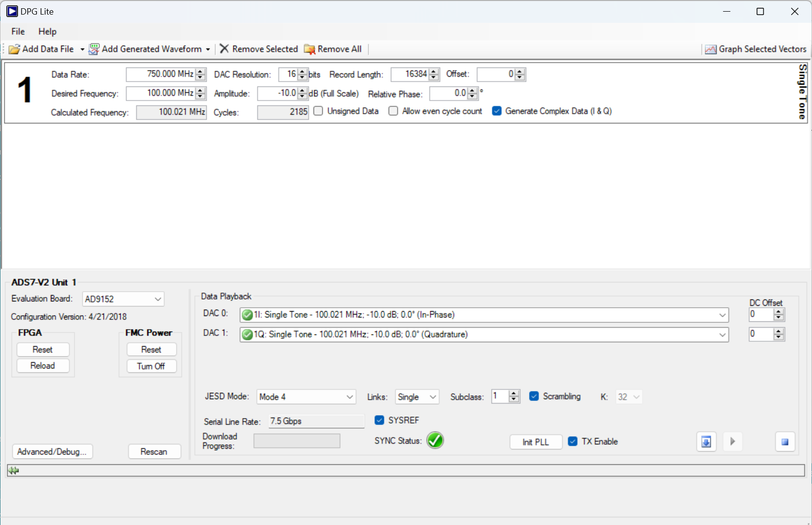Viewport: 812px width, 525px height.
Task: Click the Advanced/Debug button
Action: [52, 452]
